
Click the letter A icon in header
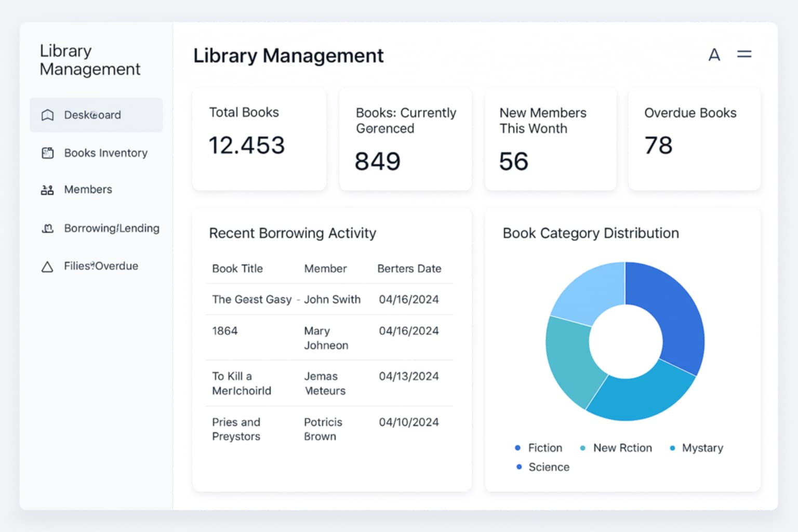(x=714, y=55)
